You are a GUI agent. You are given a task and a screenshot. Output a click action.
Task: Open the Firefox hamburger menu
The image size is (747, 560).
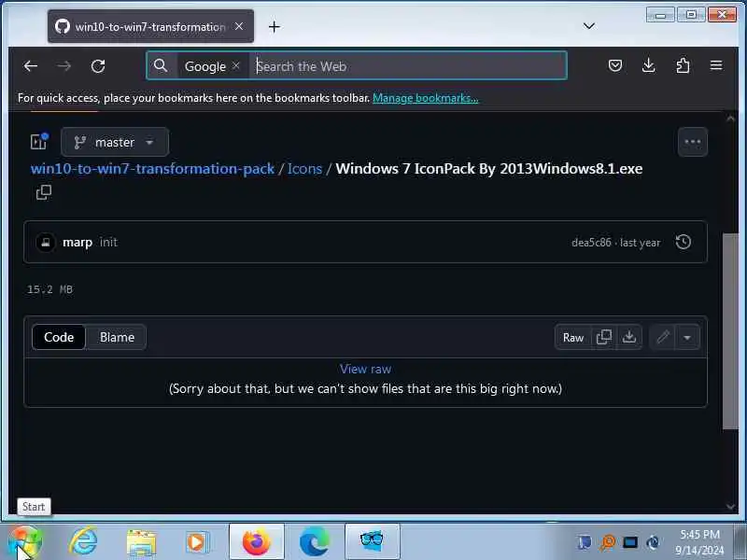716,65
